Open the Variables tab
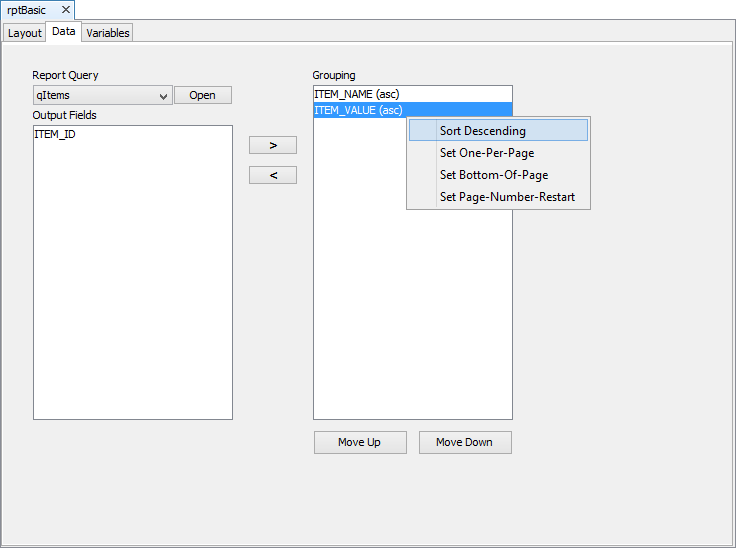 pyautogui.click(x=108, y=33)
